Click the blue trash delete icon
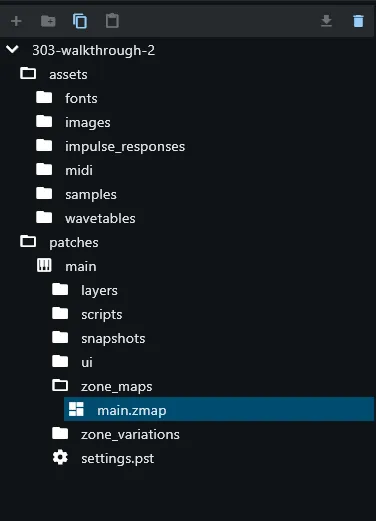This screenshot has height=521, width=376. click(358, 21)
